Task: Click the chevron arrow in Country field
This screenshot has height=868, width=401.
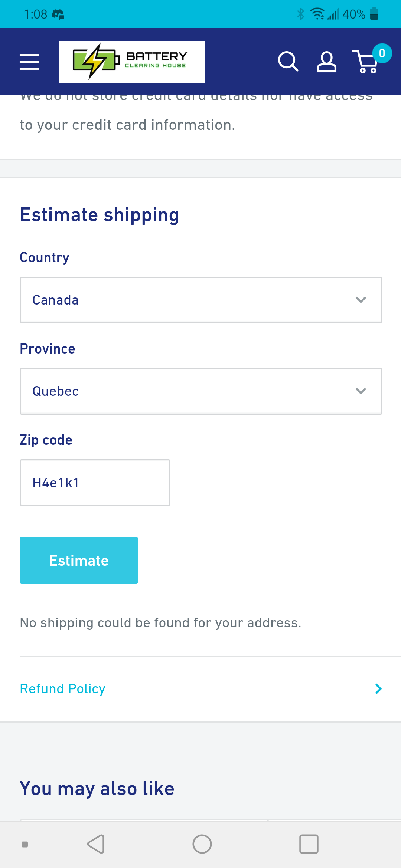Action: point(361,300)
